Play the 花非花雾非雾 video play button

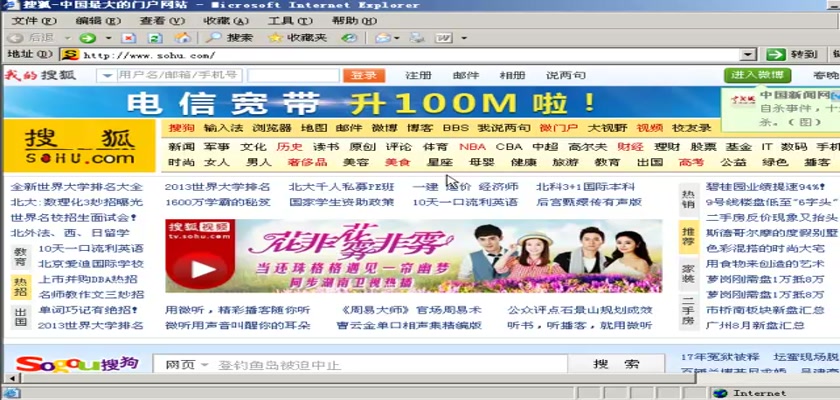point(203,269)
